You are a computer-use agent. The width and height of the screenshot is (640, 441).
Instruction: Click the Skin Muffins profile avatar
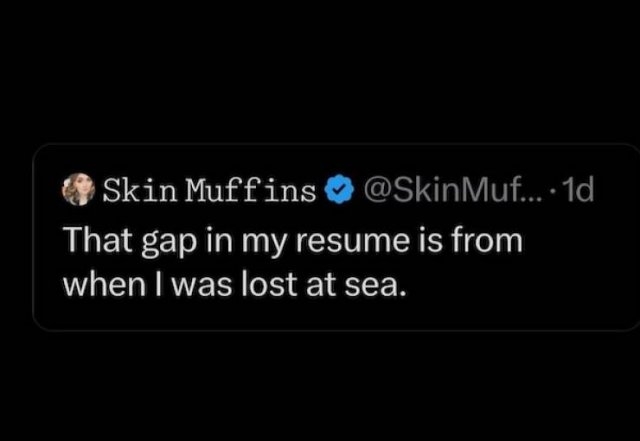click(78, 189)
